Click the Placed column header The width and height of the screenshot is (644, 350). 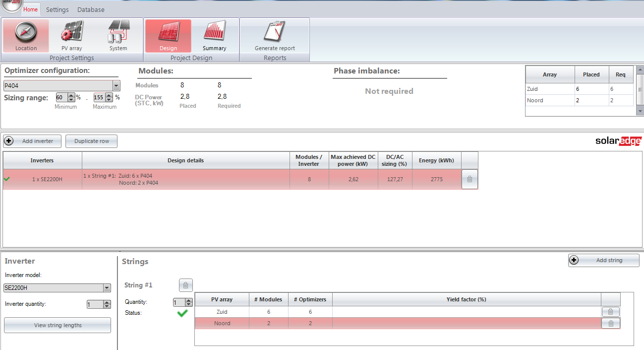(591, 74)
